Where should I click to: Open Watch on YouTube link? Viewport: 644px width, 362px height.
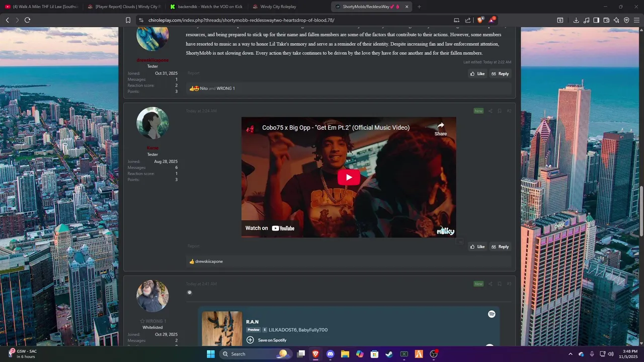pyautogui.click(x=270, y=228)
